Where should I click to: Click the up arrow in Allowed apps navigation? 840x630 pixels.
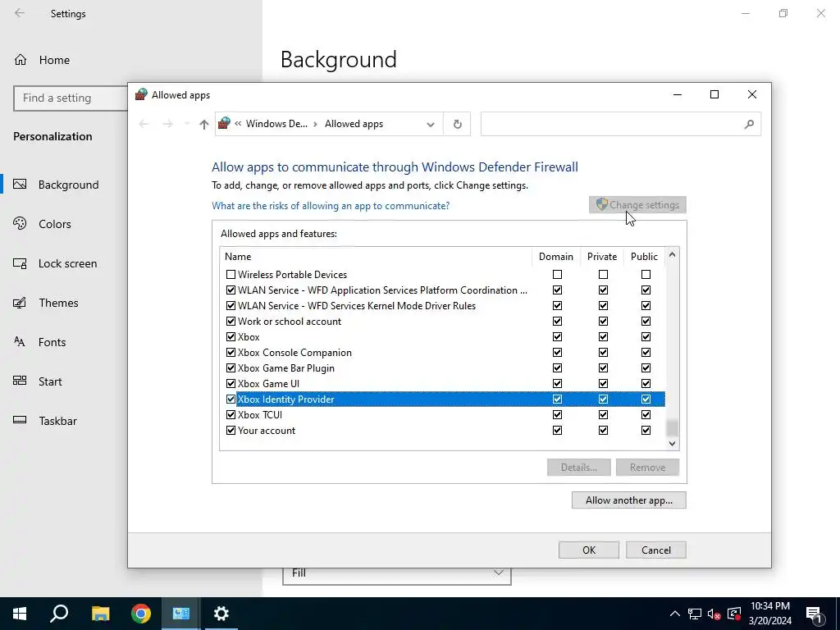tap(203, 125)
